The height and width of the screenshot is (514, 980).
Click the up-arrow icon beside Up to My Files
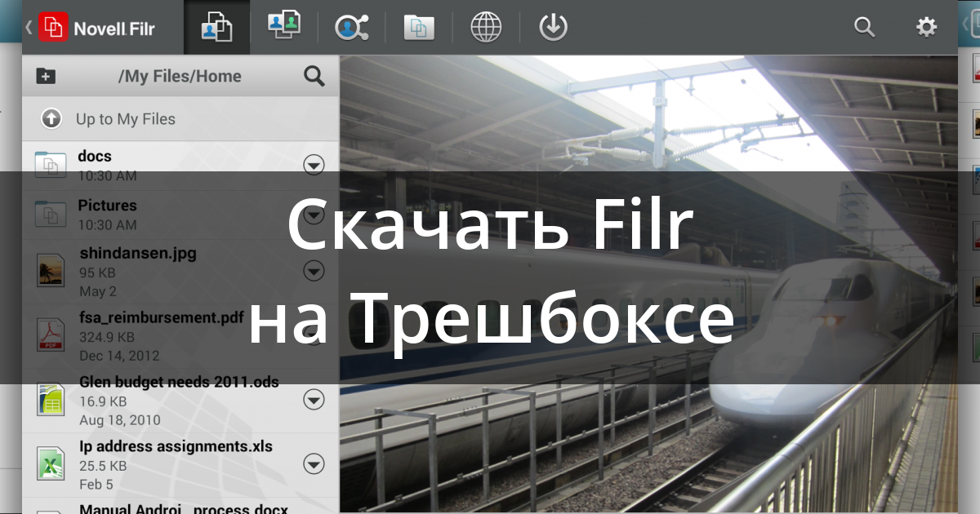[51, 119]
